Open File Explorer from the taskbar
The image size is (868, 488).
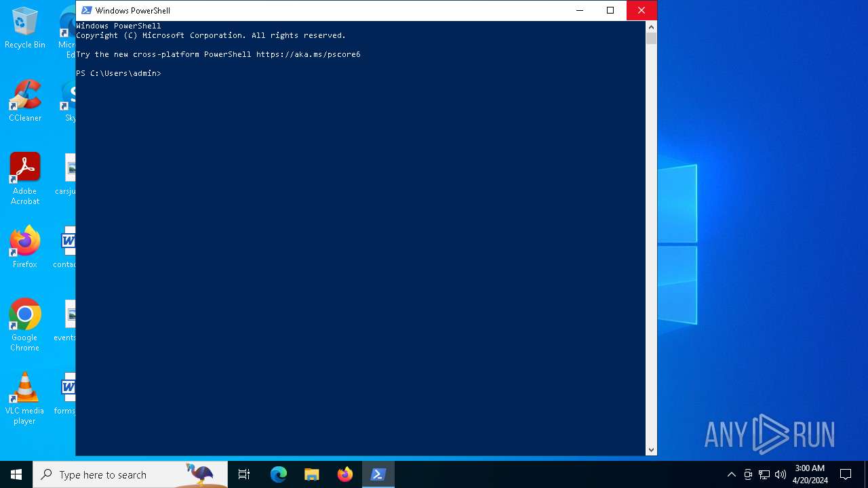[312, 474]
